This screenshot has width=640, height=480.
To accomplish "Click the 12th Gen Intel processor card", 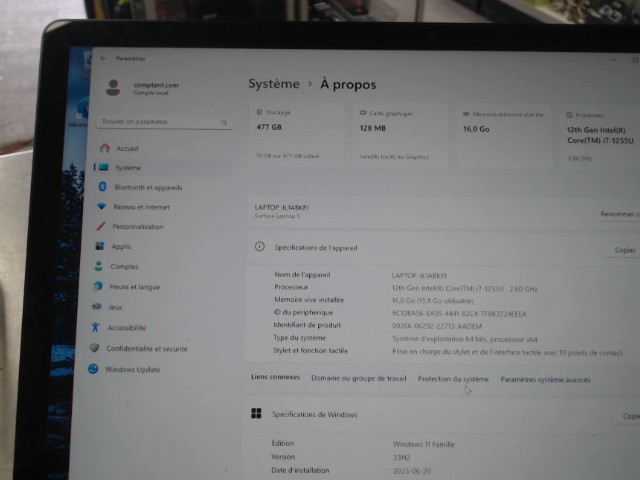I will tap(601, 138).
